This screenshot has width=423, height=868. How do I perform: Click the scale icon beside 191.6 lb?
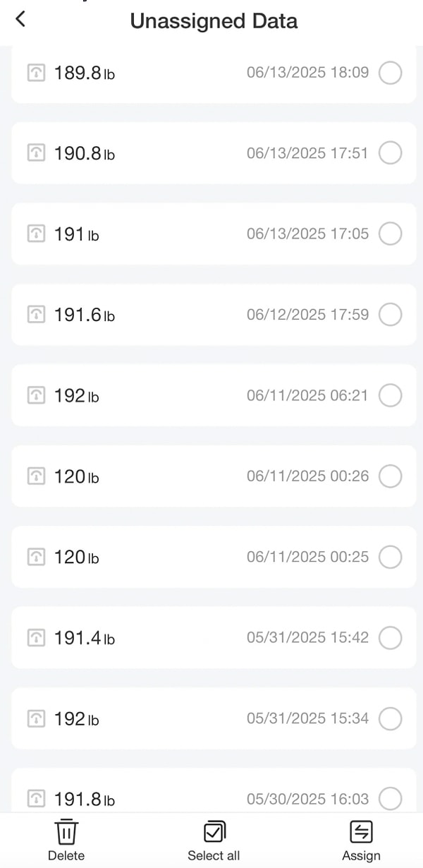36,315
